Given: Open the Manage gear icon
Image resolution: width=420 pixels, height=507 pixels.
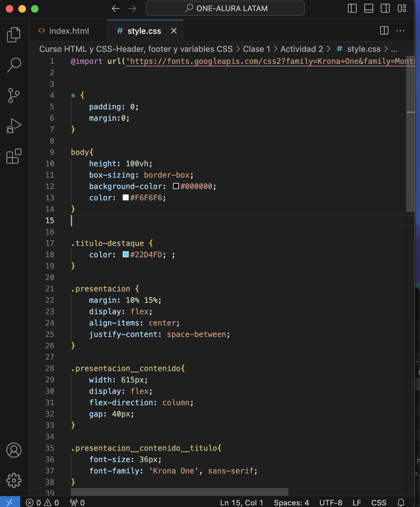Looking at the screenshot, I should [x=14, y=480].
